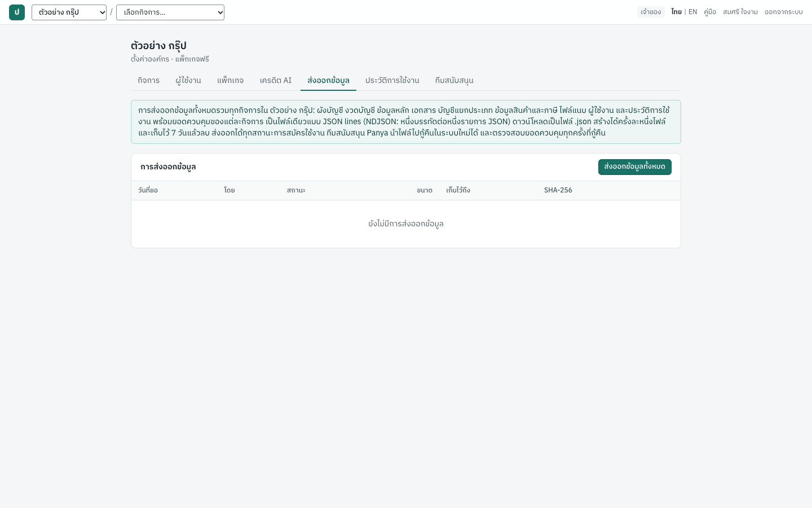812x508 pixels.
Task: Click the ส่งออกข้อมูลทั้งหมด button
Action: [x=635, y=167]
